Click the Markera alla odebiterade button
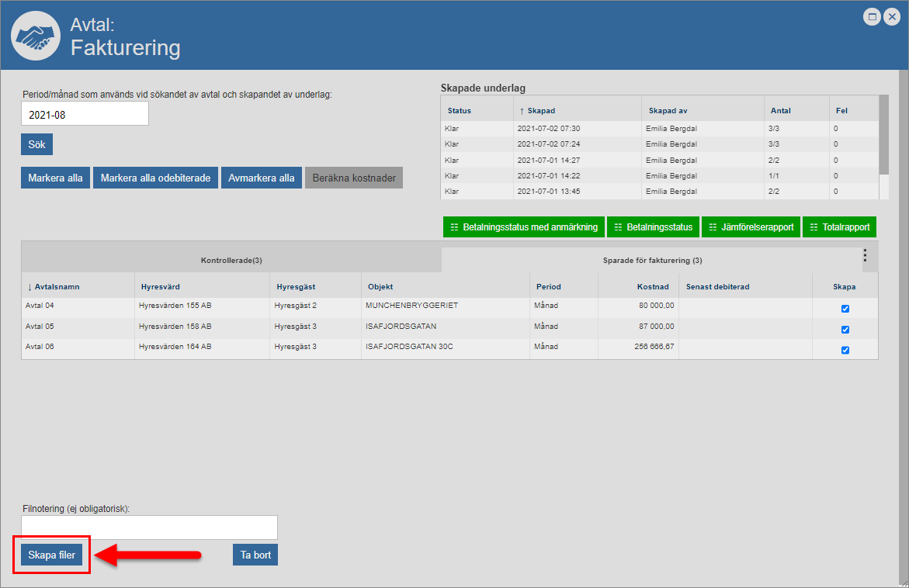Screen dimensions: 909x588 (155, 178)
